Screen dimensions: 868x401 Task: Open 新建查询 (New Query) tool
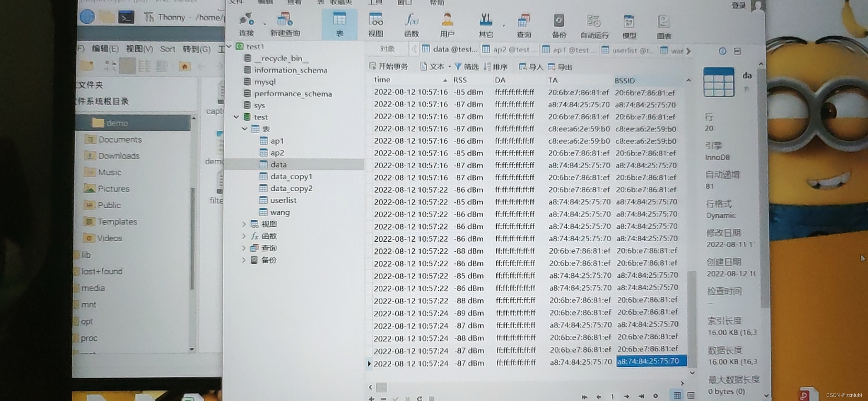(x=285, y=24)
